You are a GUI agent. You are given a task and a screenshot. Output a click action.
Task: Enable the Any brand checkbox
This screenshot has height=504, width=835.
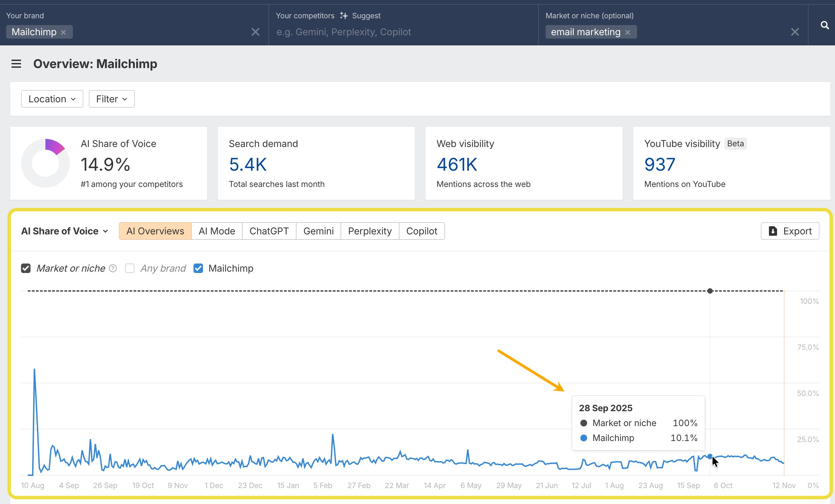click(x=130, y=268)
